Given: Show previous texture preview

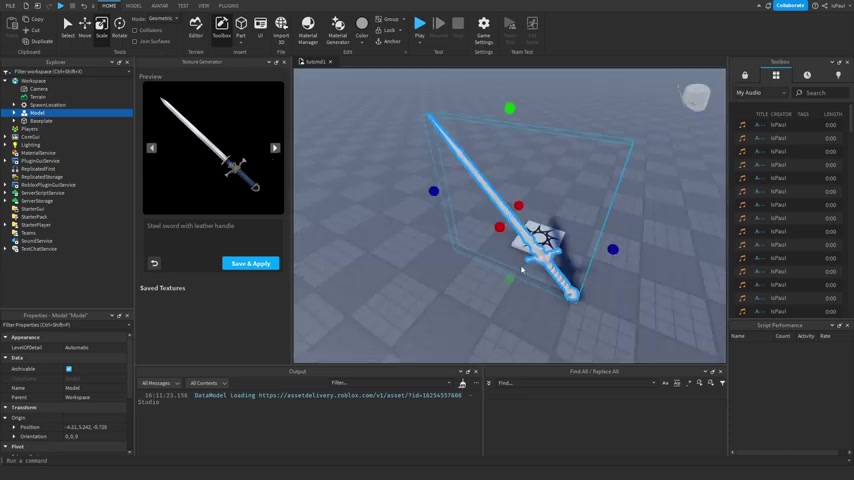Looking at the screenshot, I should 151,148.
